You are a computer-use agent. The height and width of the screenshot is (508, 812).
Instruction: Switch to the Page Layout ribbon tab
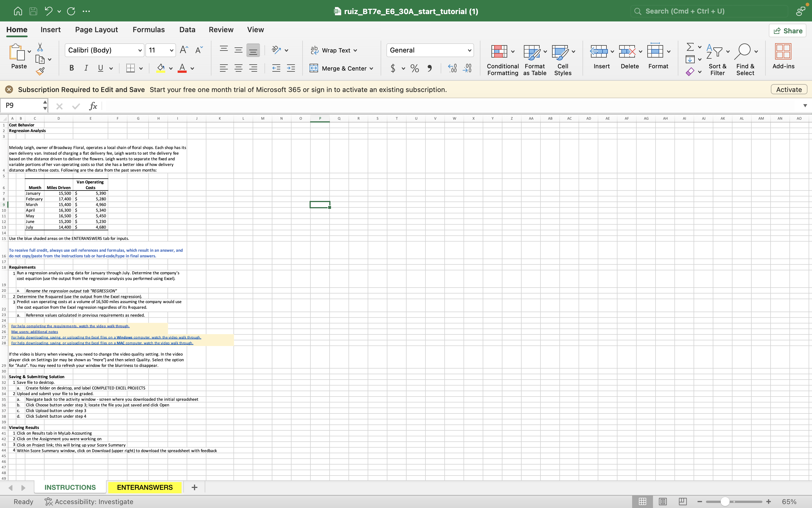97,30
